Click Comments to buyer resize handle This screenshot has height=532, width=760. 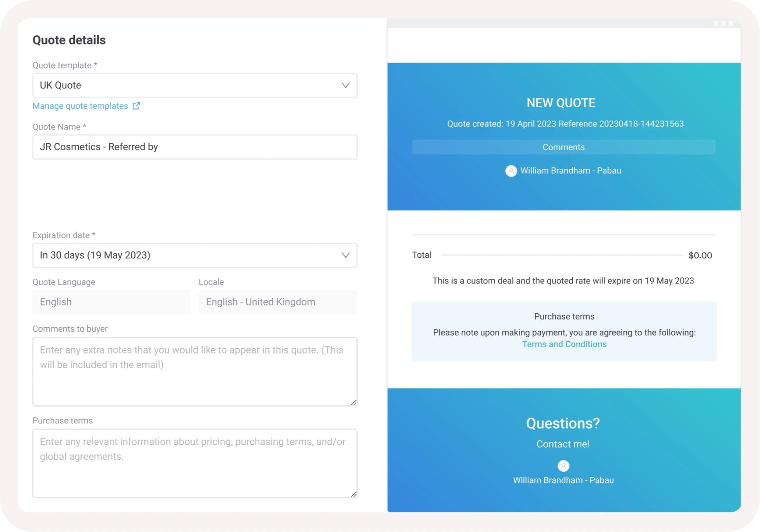pyautogui.click(x=353, y=402)
